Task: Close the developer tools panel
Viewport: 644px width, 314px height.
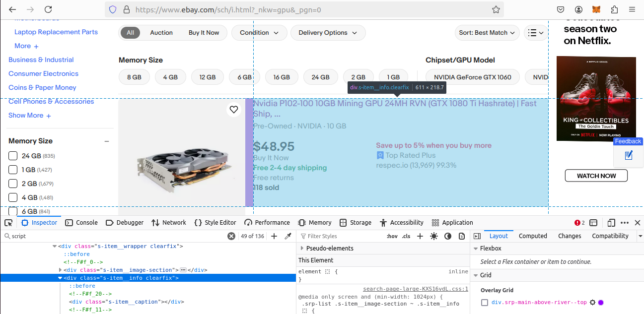Action: click(x=638, y=223)
